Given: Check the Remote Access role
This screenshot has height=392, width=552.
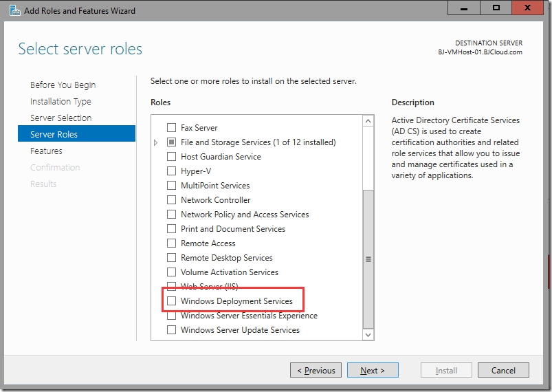Looking at the screenshot, I should point(171,243).
